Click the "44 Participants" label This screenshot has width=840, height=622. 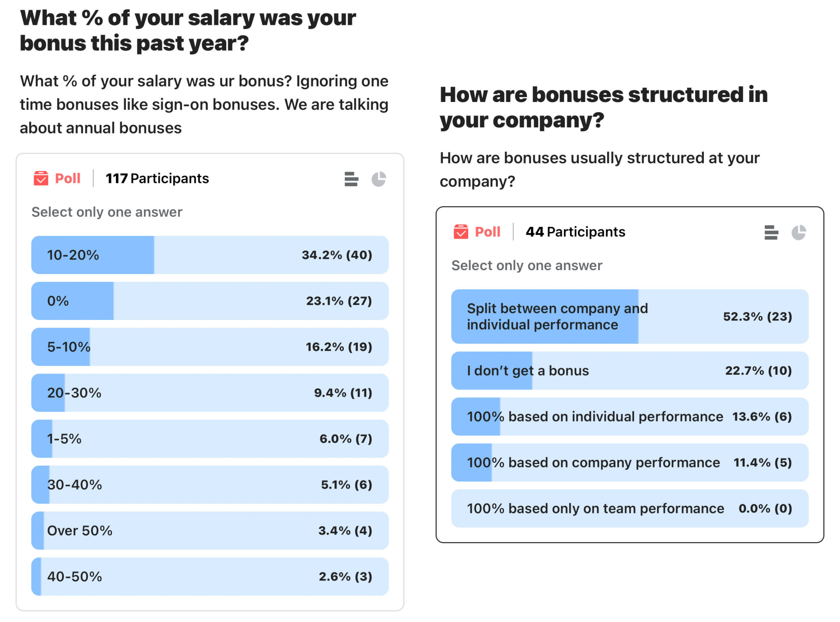(x=575, y=231)
